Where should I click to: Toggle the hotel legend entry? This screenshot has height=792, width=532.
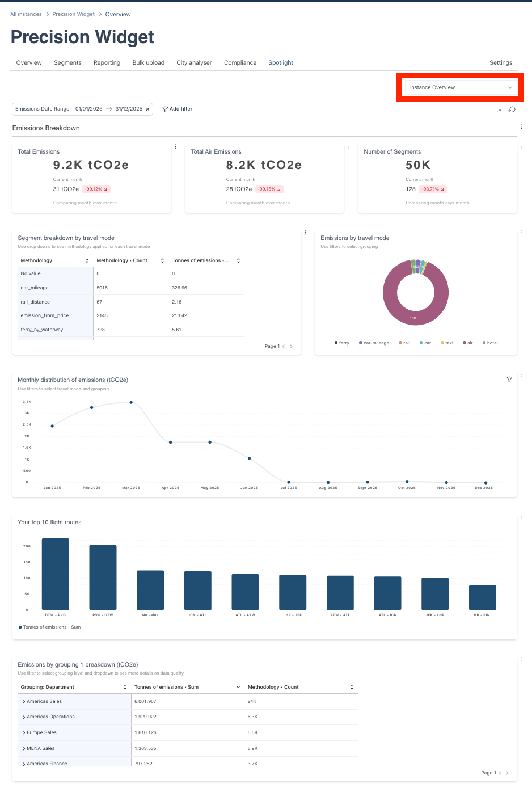point(490,343)
